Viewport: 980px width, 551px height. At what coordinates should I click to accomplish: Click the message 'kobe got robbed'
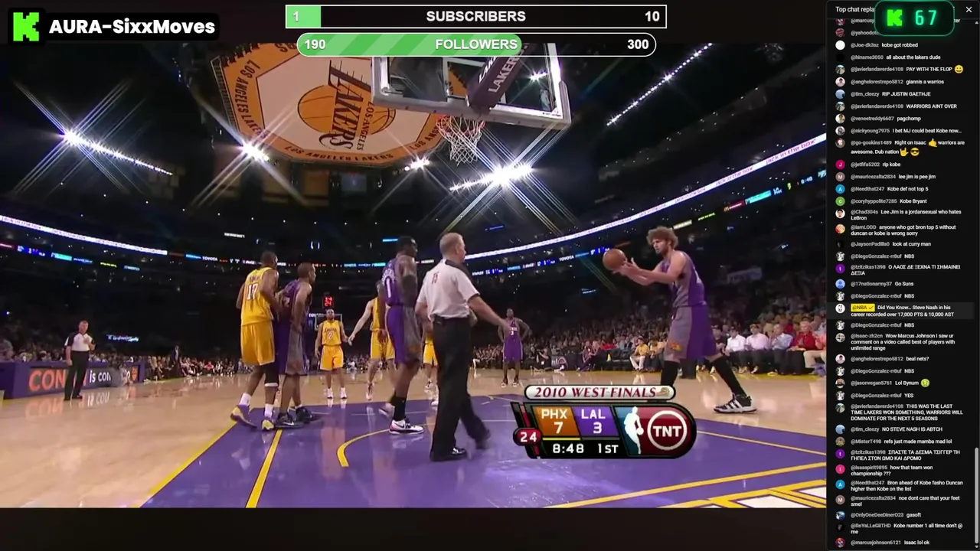click(x=900, y=45)
